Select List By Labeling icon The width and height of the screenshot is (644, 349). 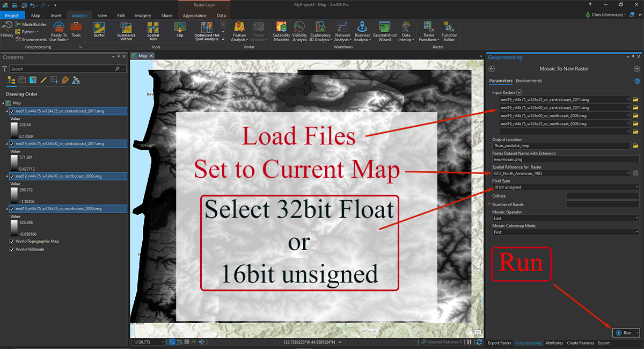[65, 80]
